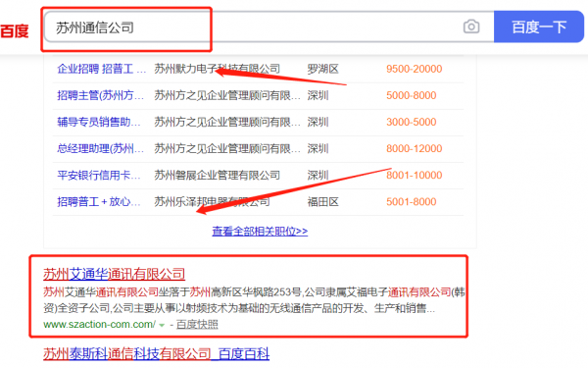Open the 招聘普工 + 放心 job listing

pos(99,202)
